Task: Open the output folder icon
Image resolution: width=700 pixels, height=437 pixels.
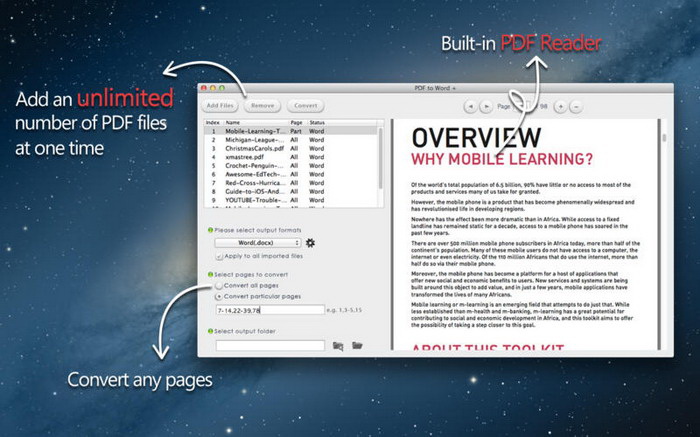Action: point(357,345)
